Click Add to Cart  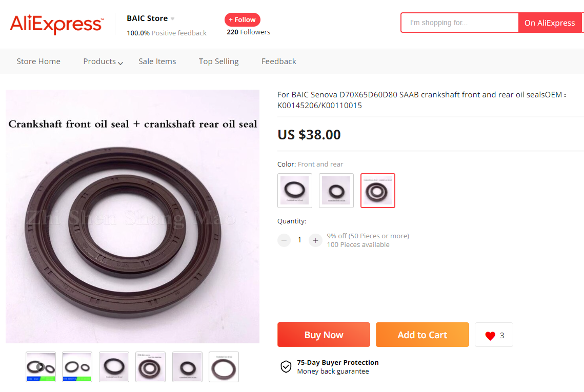point(422,335)
